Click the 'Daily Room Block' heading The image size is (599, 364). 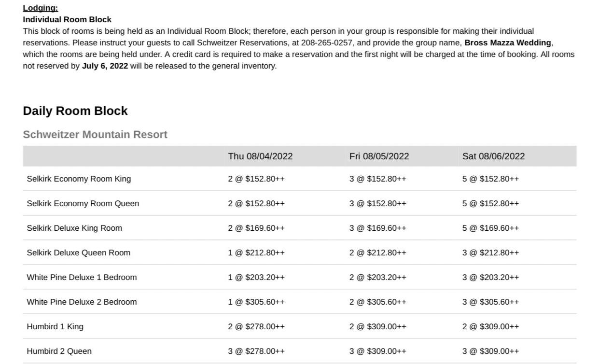pyautogui.click(x=75, y=111)
